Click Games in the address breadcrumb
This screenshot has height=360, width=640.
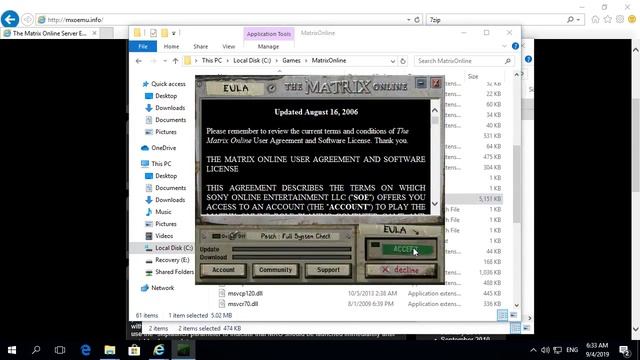tap(291, 60)
